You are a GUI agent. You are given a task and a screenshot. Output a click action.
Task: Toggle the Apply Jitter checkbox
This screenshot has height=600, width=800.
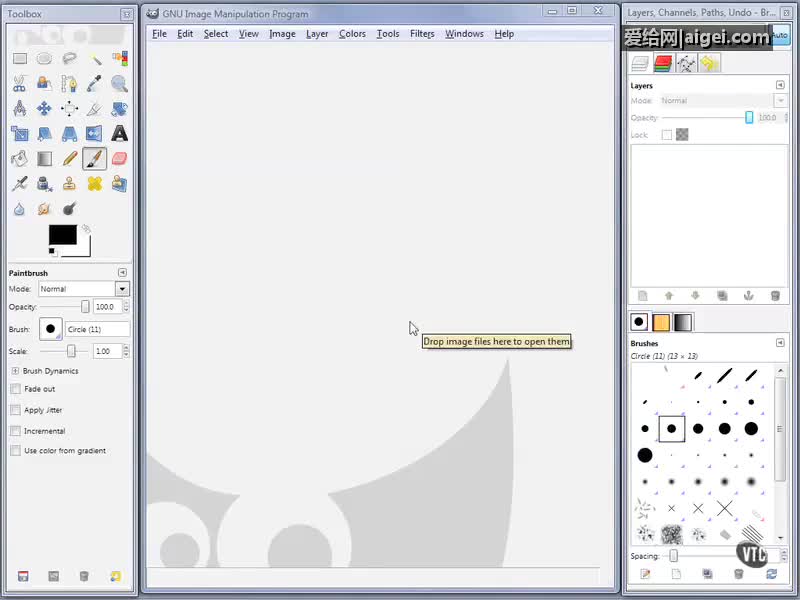tap(15, 410)
